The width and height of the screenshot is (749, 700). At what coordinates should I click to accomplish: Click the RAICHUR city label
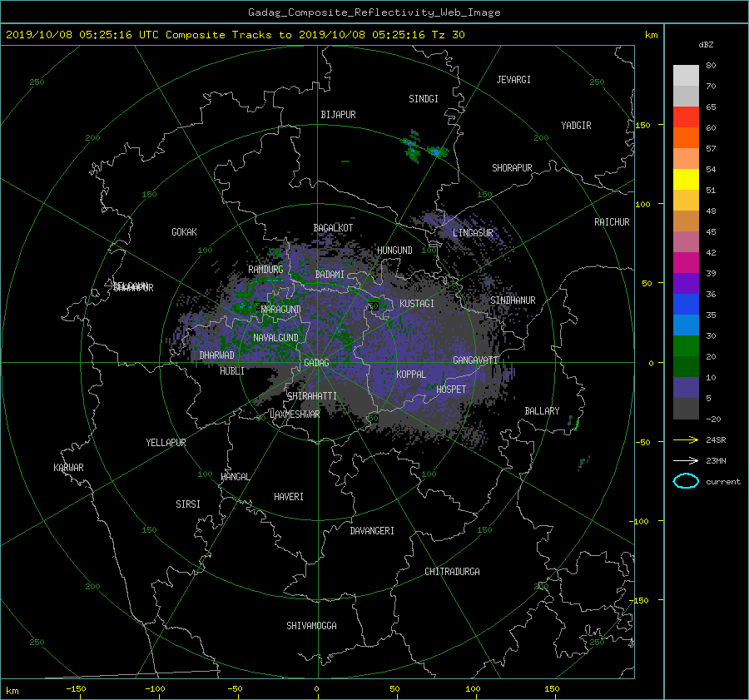pyautogui.click(x=612, y=222)
